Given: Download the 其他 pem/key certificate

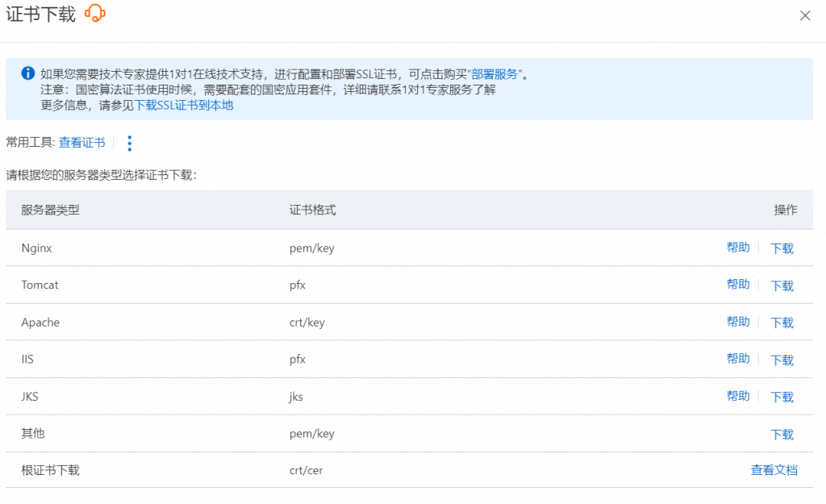Looking at the screenshot, I should pyautogui.click(x=782, y=434).
